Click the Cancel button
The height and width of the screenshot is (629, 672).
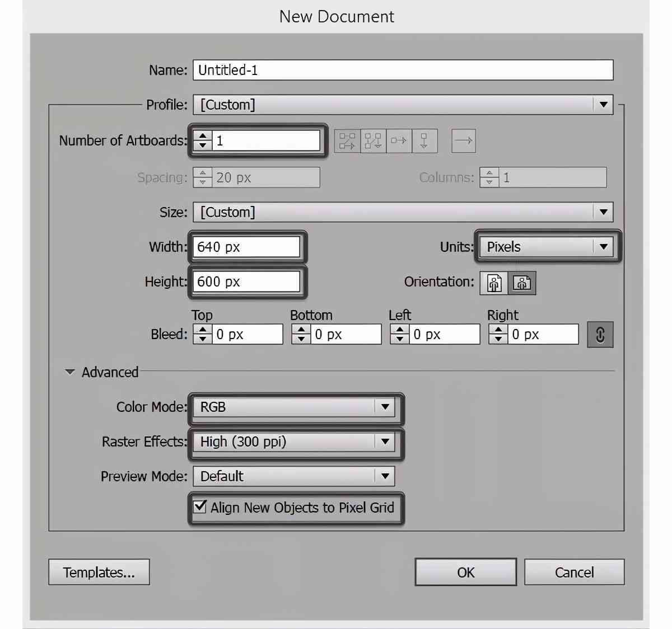(574, 572)
